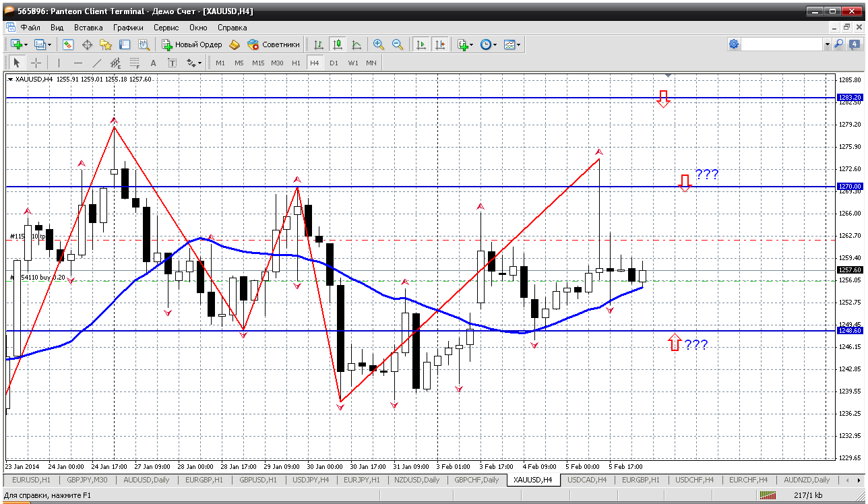868x504 pixels.
Task: Open the chat notifications bubble icon
Action: [853, 44]
